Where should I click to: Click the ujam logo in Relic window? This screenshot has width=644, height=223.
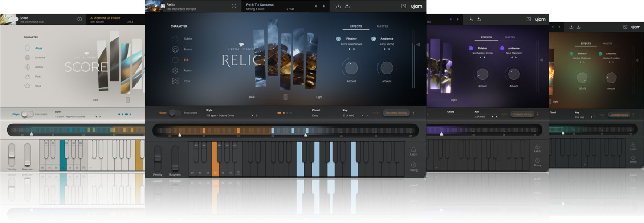[x=416, y=6]
